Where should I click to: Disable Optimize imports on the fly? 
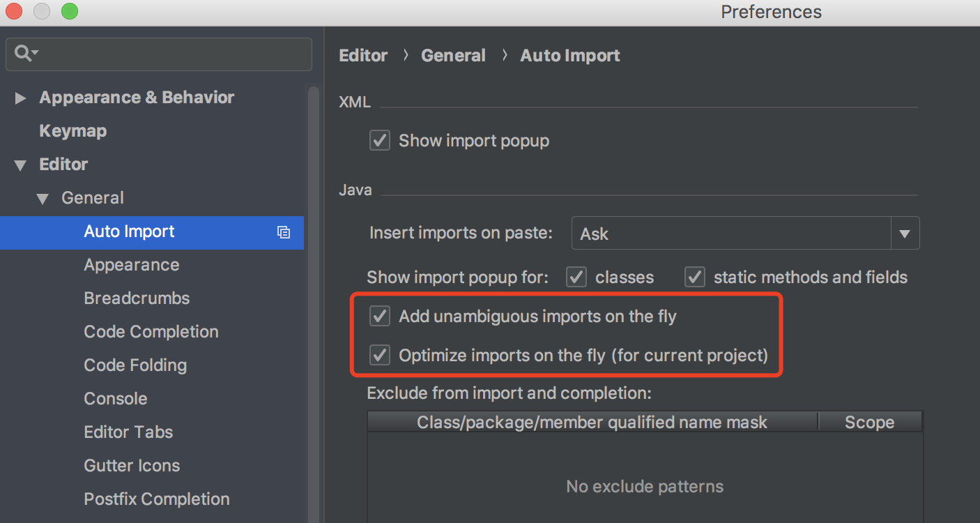point(380,355)
